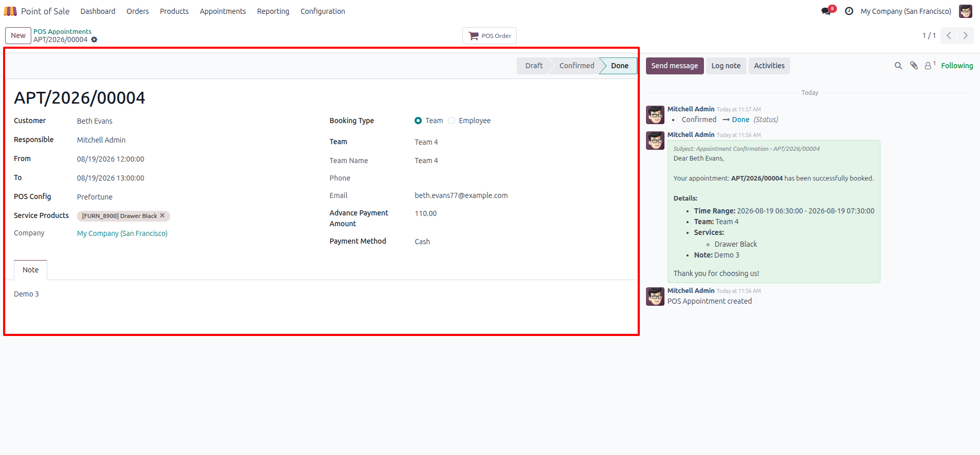Image resolution: width=980 pixels, height=455 pixels.
Task: Remove the Drawer Black service tag
Action: click(162, 216)
